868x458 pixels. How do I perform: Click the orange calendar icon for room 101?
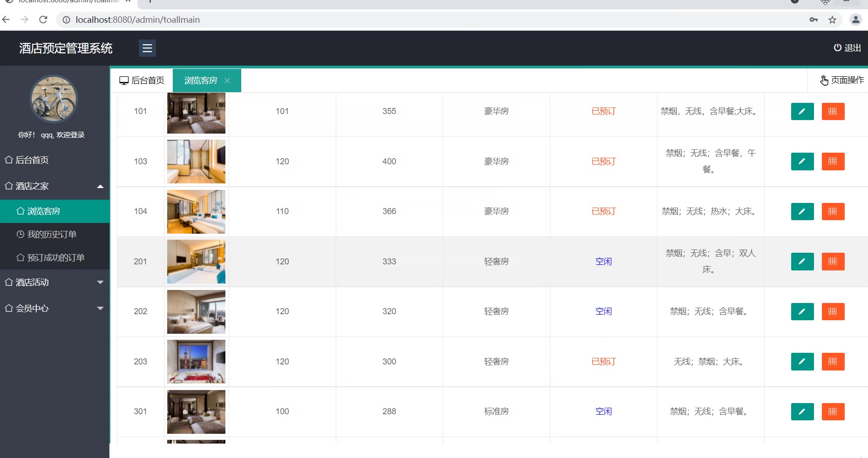click(833, 111)
